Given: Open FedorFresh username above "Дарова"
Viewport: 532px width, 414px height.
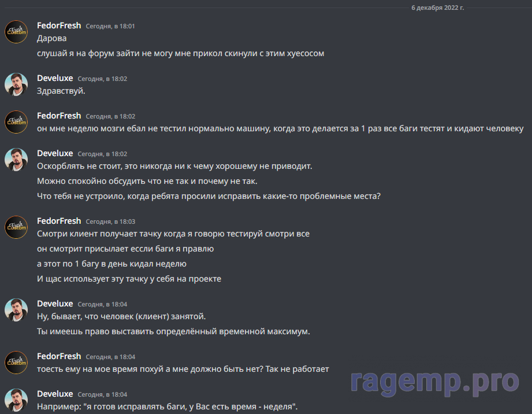Looking at the screenshot, I should (x=59, y=25).
